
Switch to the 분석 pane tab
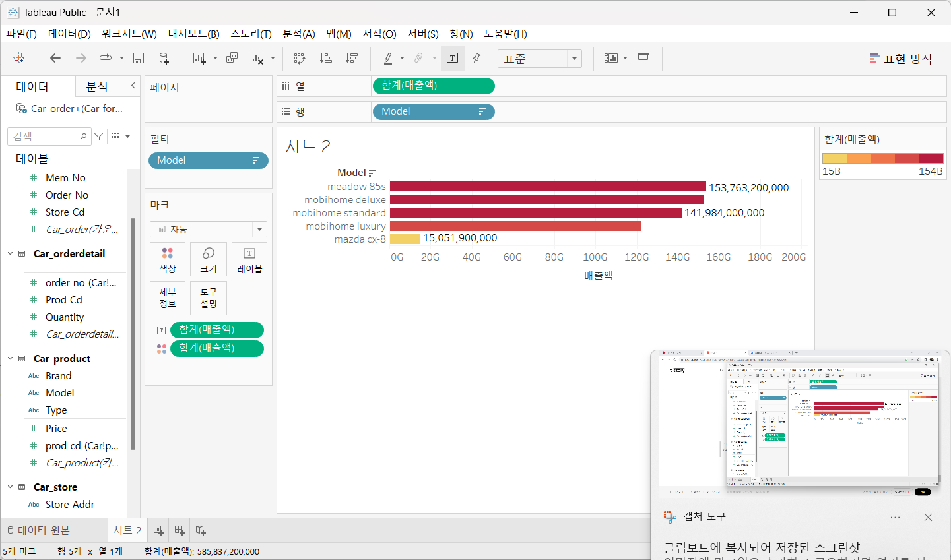97,86
